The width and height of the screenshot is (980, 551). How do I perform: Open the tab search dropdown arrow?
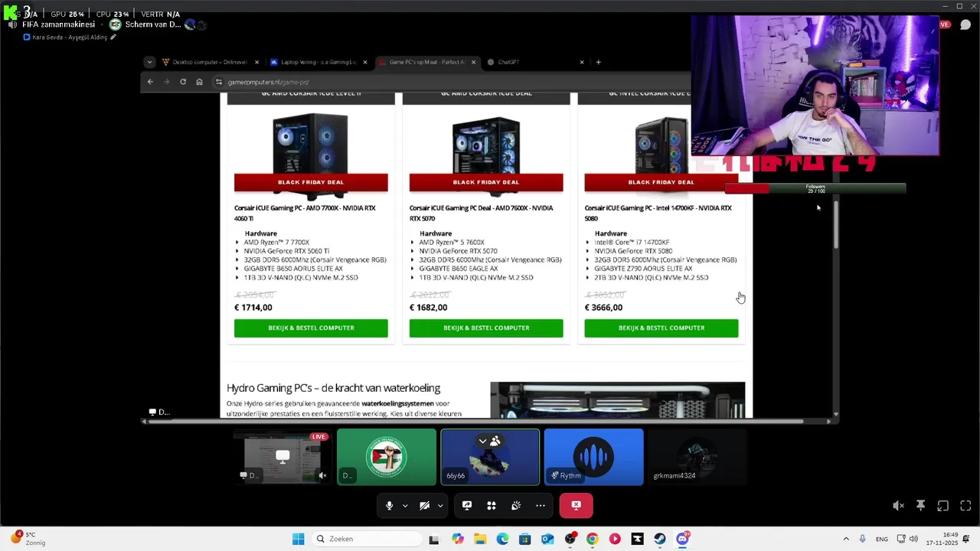149,62
